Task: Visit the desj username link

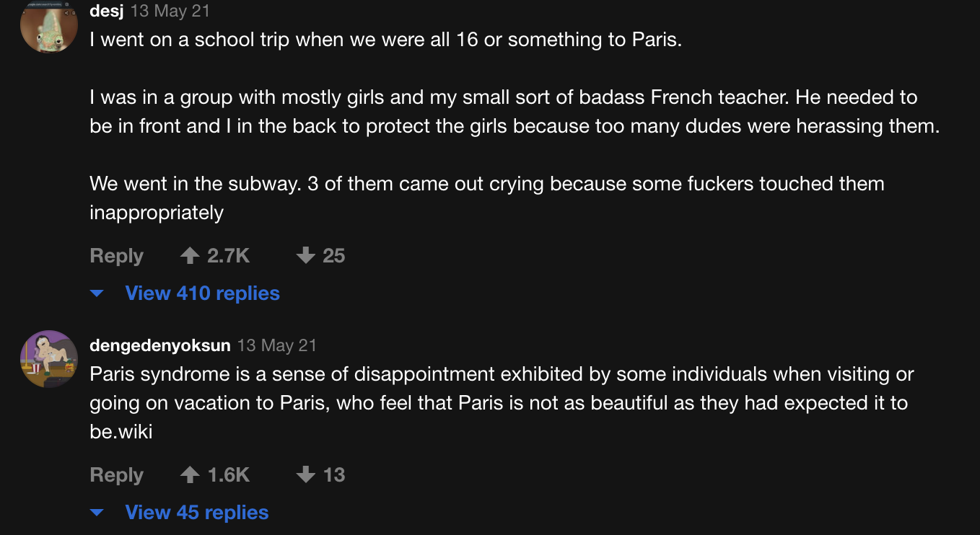Action: tap(107, 12)
